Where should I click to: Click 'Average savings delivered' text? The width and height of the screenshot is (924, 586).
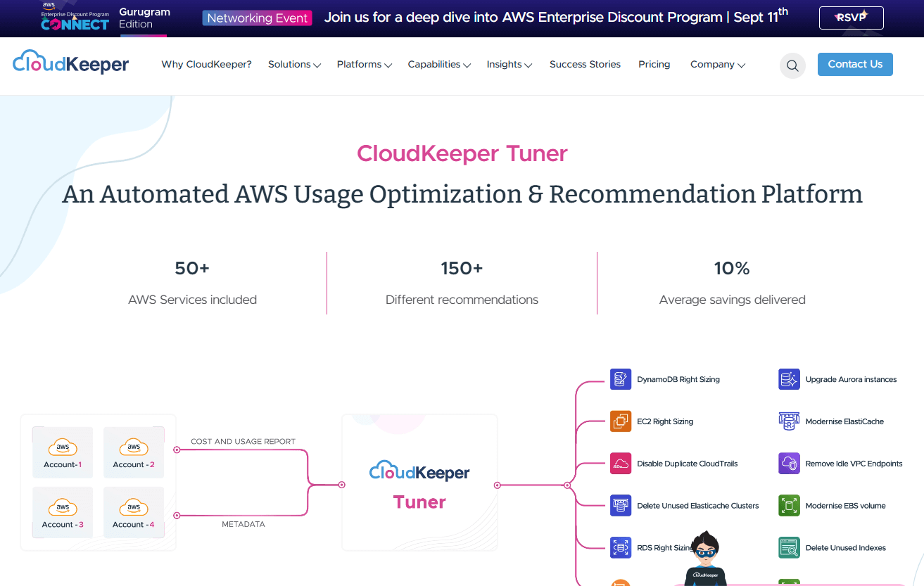pos(732,300)
